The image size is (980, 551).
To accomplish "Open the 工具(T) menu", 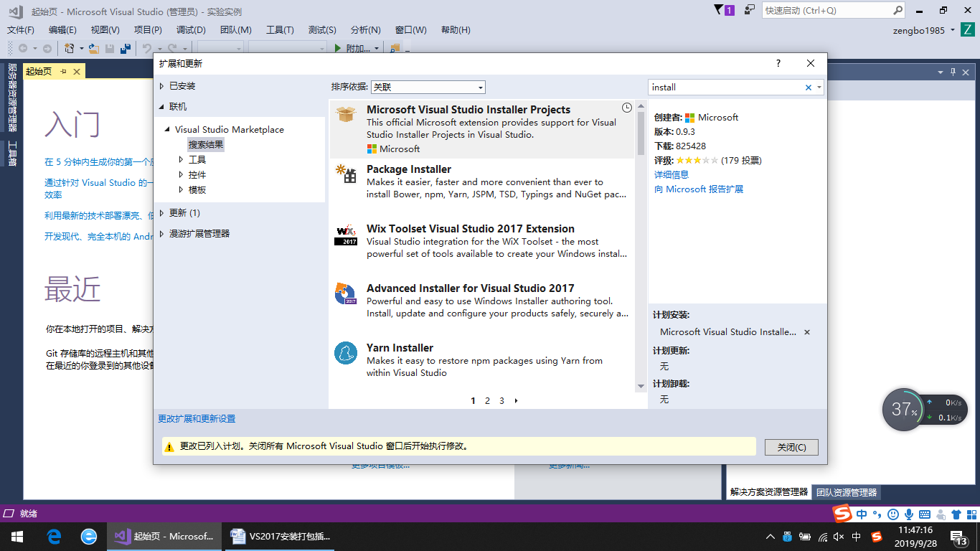I will 280,30.
